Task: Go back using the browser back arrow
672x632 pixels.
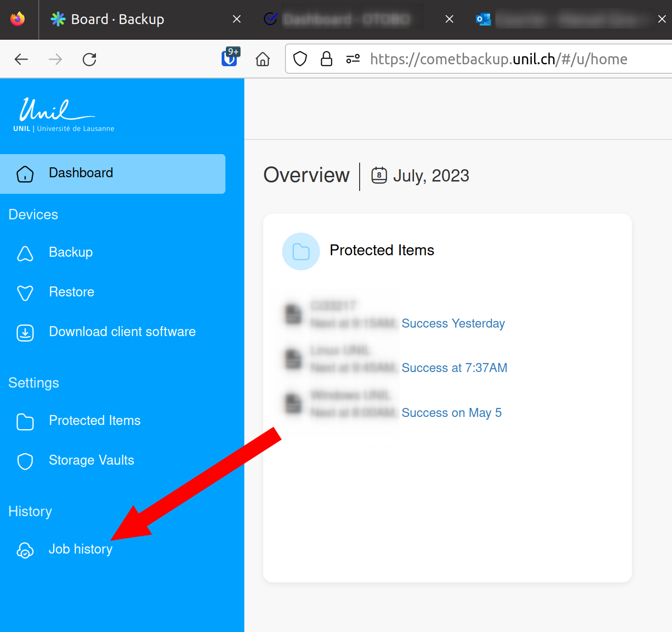Action: 21,59
